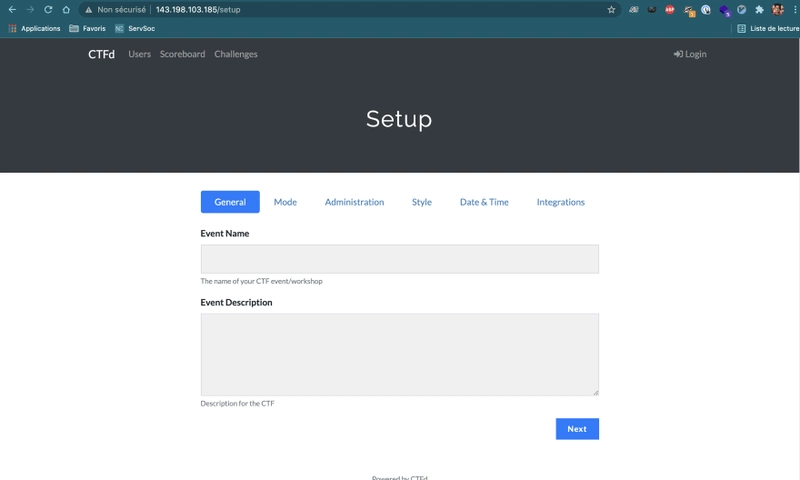Select the Style tab
Viewport: 800px width, 480px height.
[x=421, y=202]
